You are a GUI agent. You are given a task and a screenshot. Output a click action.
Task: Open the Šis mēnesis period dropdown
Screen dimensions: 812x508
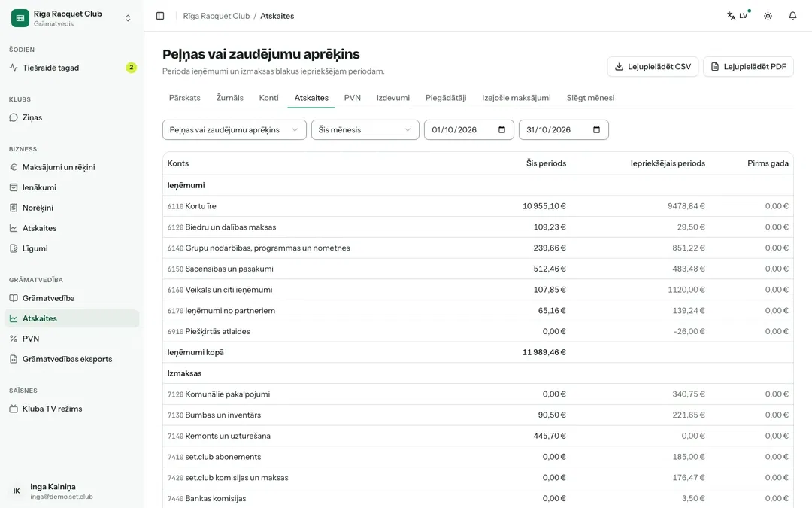(x=365, y=130)
